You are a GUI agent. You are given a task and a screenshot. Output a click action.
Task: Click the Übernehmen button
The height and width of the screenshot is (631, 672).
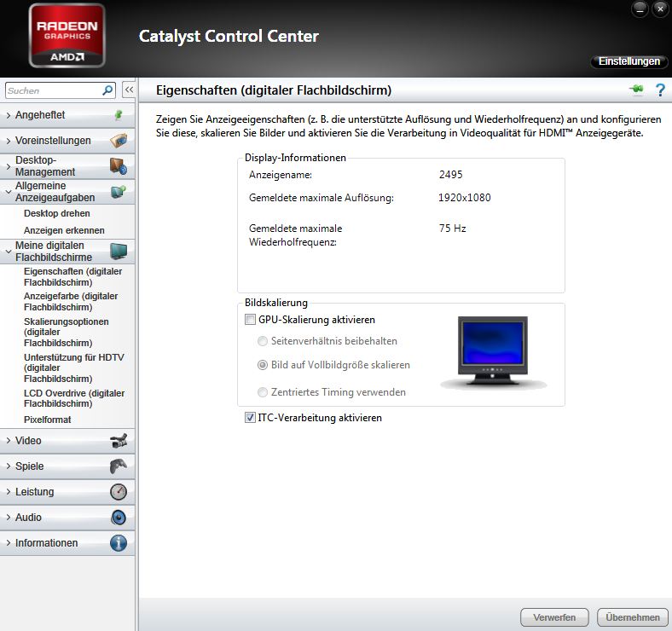[x=633, y=617]
